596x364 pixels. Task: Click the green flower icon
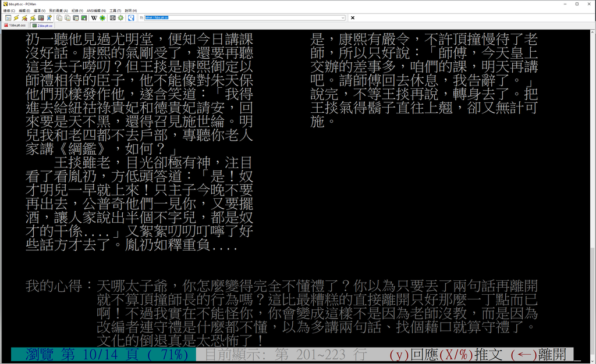(102, 18)
